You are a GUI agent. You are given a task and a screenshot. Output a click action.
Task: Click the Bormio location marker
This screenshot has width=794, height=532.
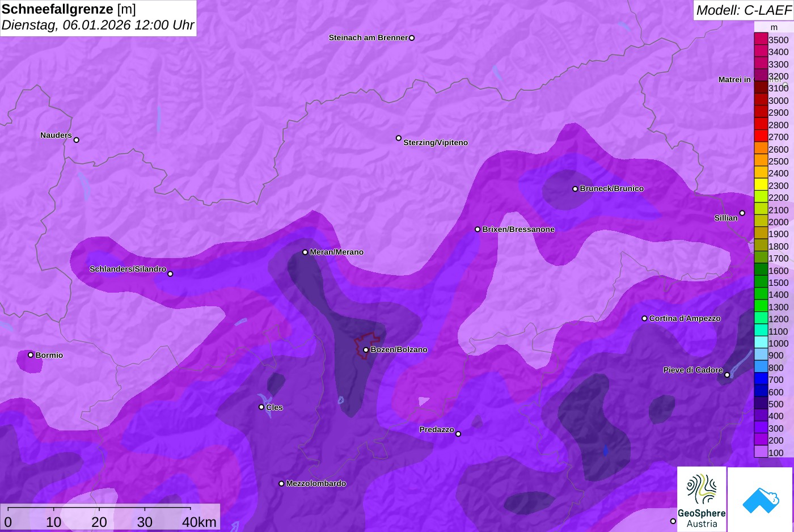pyautogui.click(x=31, y=355)
